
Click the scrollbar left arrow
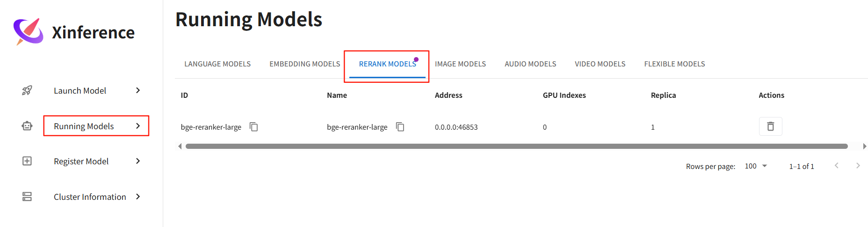[180, 146]
